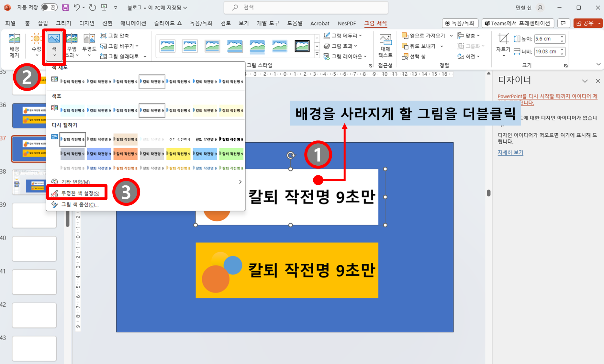The width and height of the screenshot is (604, 364).
Task: Click the Height (높이) 5.6 cm field
Action: pos(546,39)
